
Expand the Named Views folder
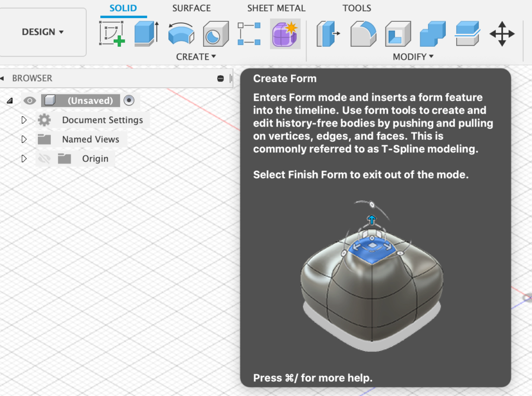click(23, 140)
